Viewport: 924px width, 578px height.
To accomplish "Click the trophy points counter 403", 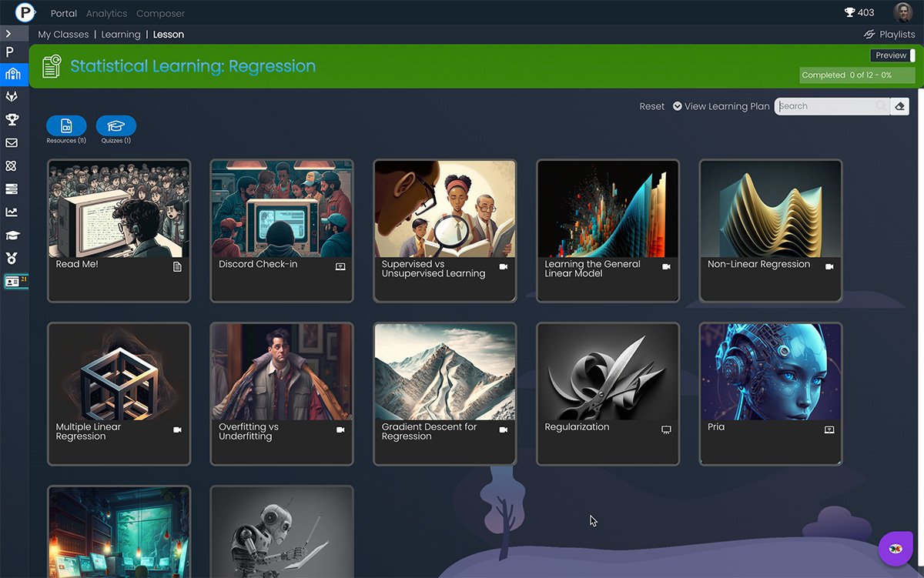I will pyautogui.click(x=859, y=12).
